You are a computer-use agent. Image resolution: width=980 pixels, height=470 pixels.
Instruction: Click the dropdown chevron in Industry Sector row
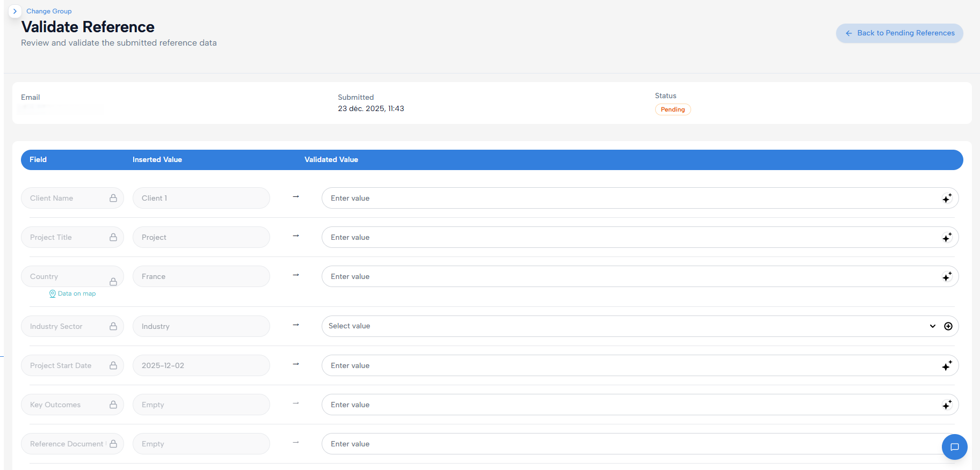pos(933,326)
